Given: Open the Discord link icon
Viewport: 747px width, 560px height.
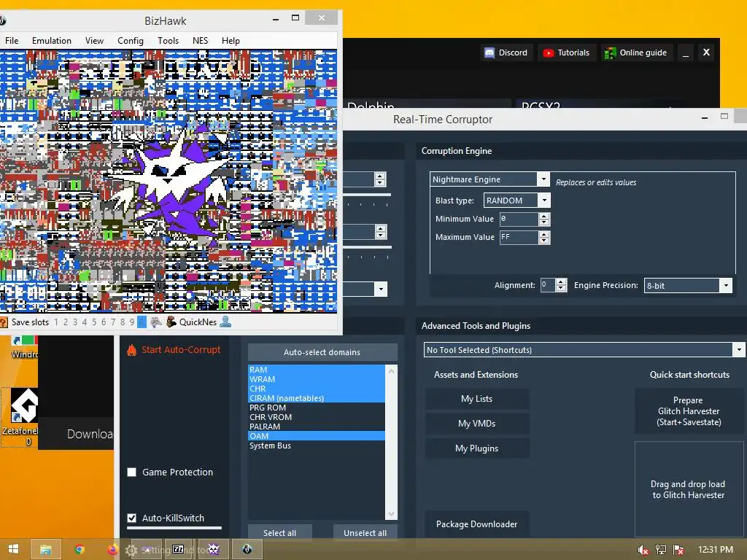Looking at the screenshot, I should tap(489, 52).
